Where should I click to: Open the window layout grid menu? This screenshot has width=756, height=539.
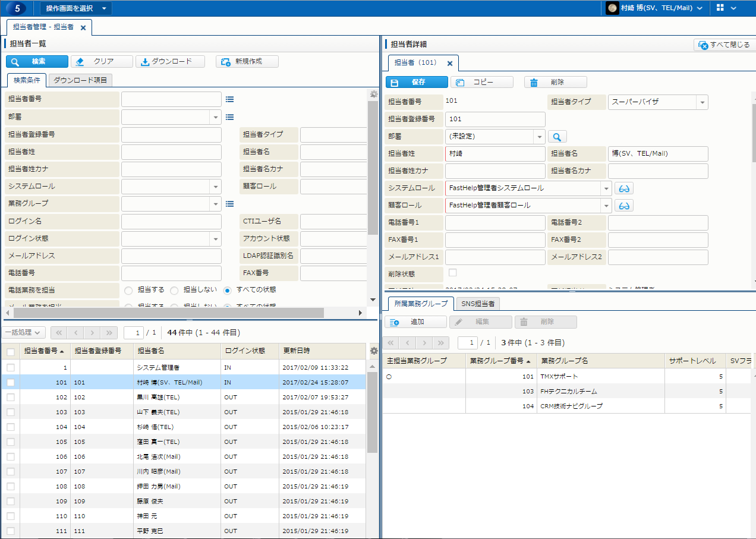pyautogui.click(x=726, y=8)
